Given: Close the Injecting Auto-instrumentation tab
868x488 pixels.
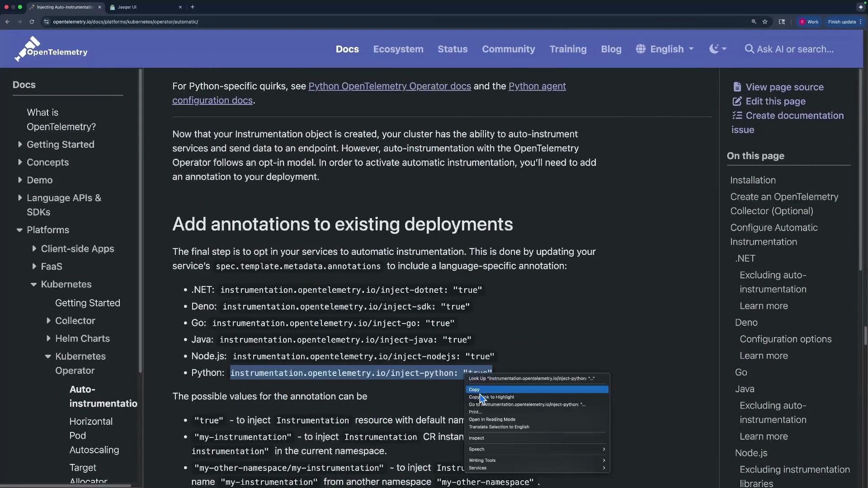Looking at the screenshot, I should (99, 7).
